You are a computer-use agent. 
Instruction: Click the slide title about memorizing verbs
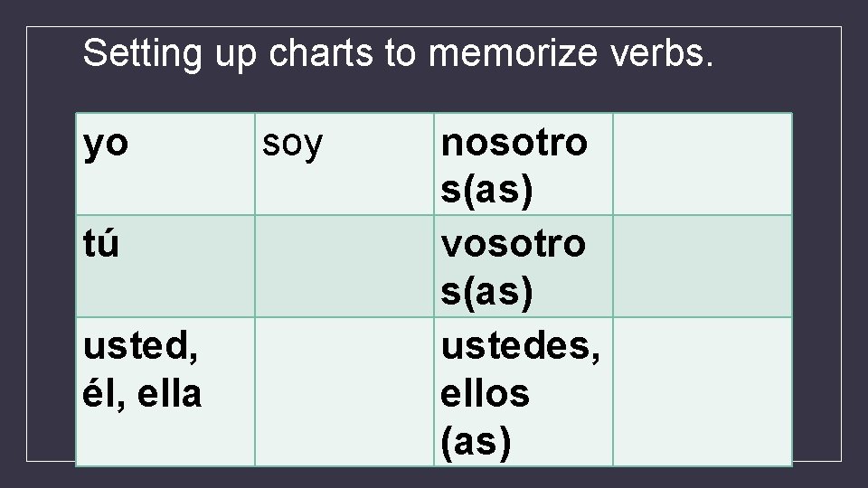coord(398,53)
